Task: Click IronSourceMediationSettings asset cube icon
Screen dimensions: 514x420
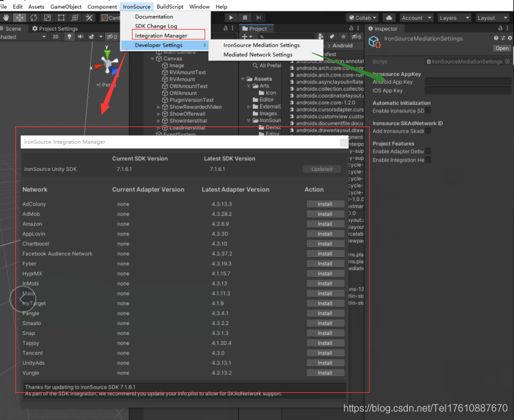Action: click(374, 42)
